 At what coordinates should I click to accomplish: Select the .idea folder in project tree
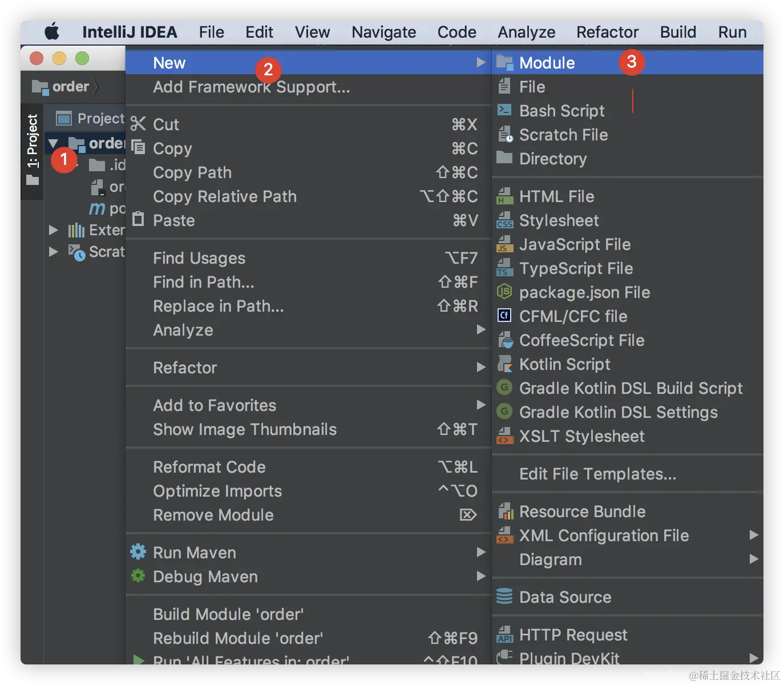pyautogui.click(x=107, y=165)
